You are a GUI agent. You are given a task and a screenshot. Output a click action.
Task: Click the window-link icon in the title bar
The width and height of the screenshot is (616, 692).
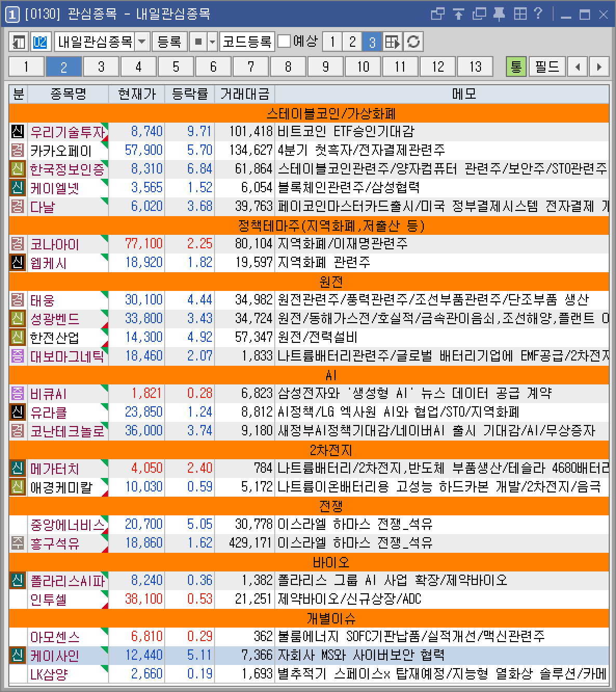438,14
